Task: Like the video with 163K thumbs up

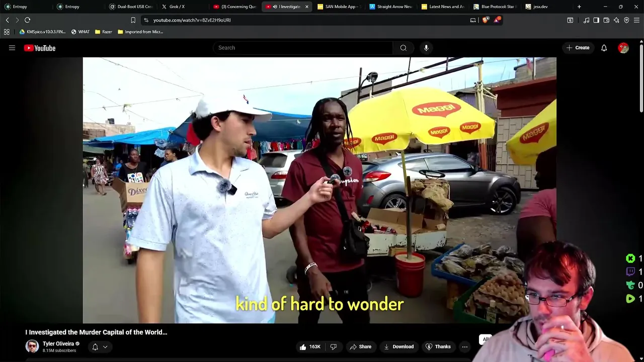Action: pos(310,346)
